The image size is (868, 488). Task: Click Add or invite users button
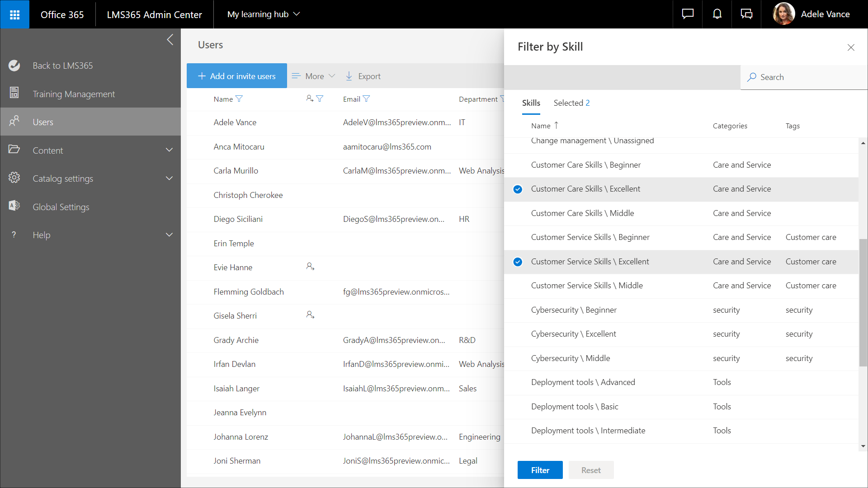(237, 76)
